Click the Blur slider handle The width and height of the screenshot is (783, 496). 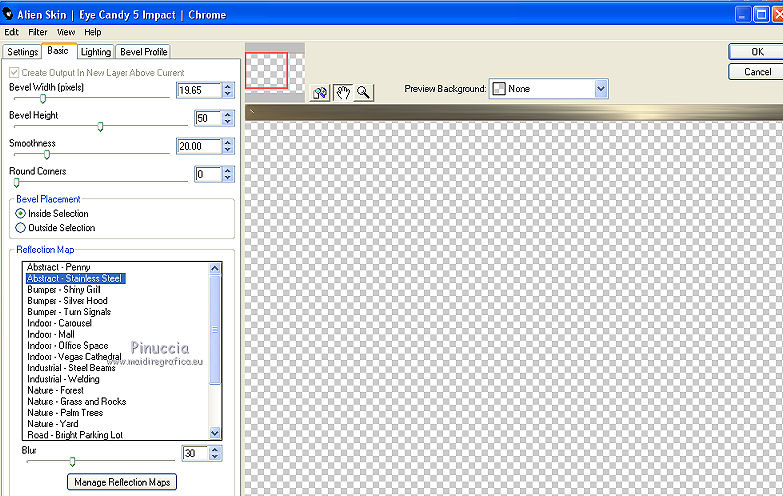[x=72, y=461]
